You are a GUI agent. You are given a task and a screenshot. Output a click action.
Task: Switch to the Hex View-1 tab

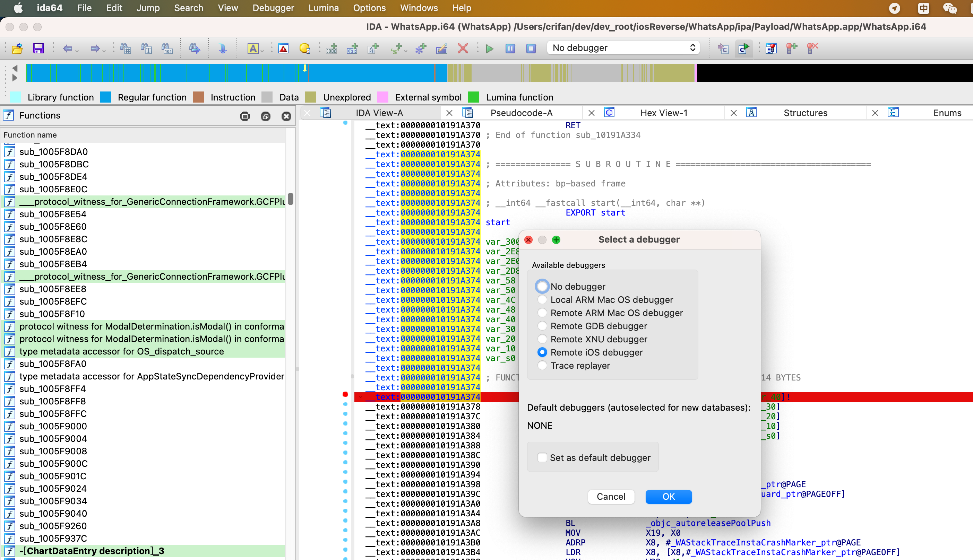click(x=664, y=113)
